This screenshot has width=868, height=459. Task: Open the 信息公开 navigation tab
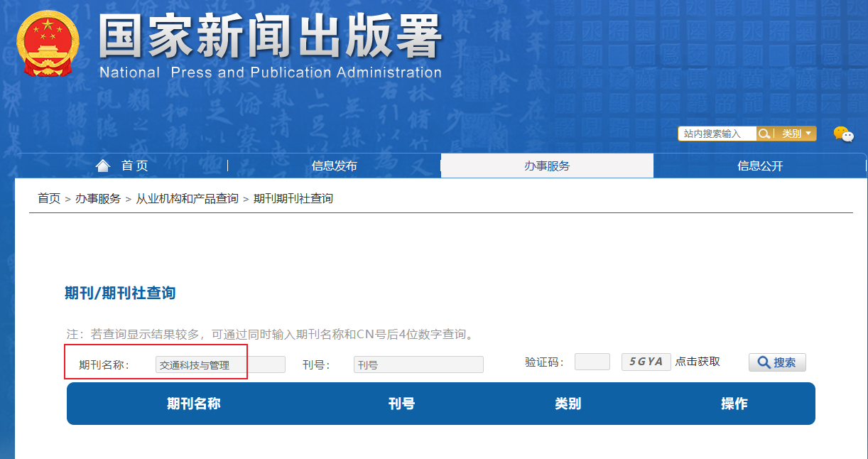tap(760, 166)
